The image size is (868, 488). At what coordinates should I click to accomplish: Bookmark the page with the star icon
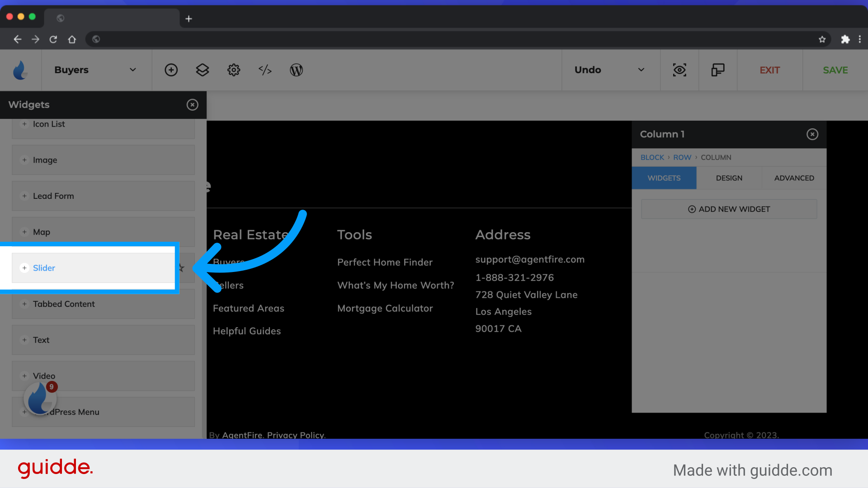pyautogui.click(x=822, y=39)
